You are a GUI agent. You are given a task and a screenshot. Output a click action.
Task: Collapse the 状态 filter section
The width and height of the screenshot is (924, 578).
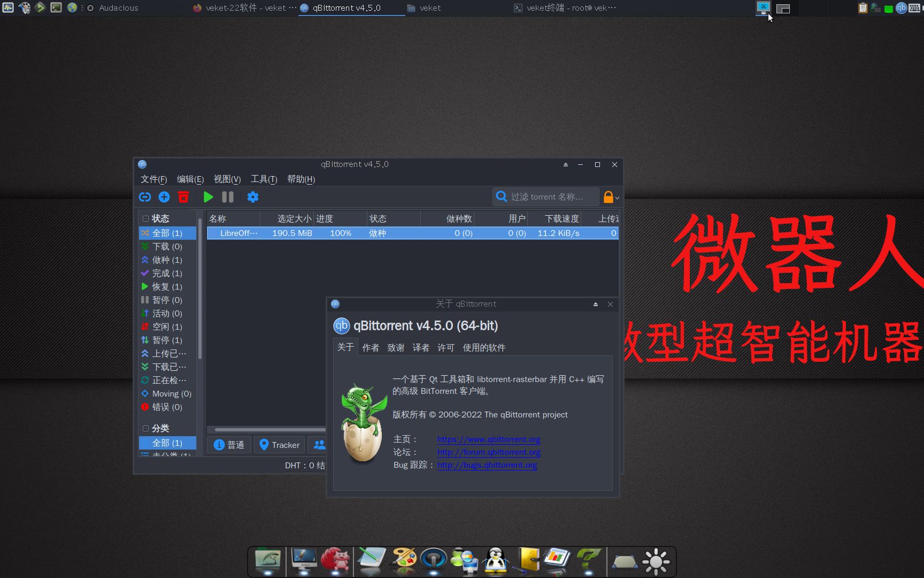pyautogui.click(x=145, y=219)
